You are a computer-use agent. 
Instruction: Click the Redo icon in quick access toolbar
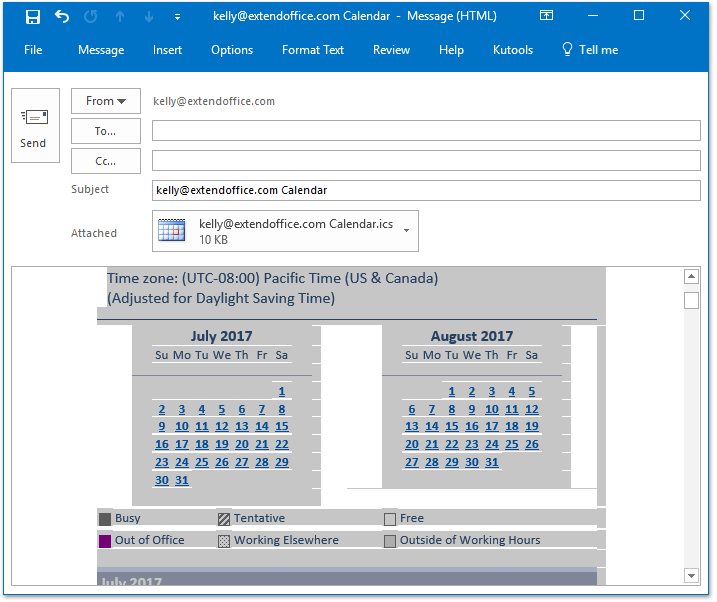(x=91, y=17)
